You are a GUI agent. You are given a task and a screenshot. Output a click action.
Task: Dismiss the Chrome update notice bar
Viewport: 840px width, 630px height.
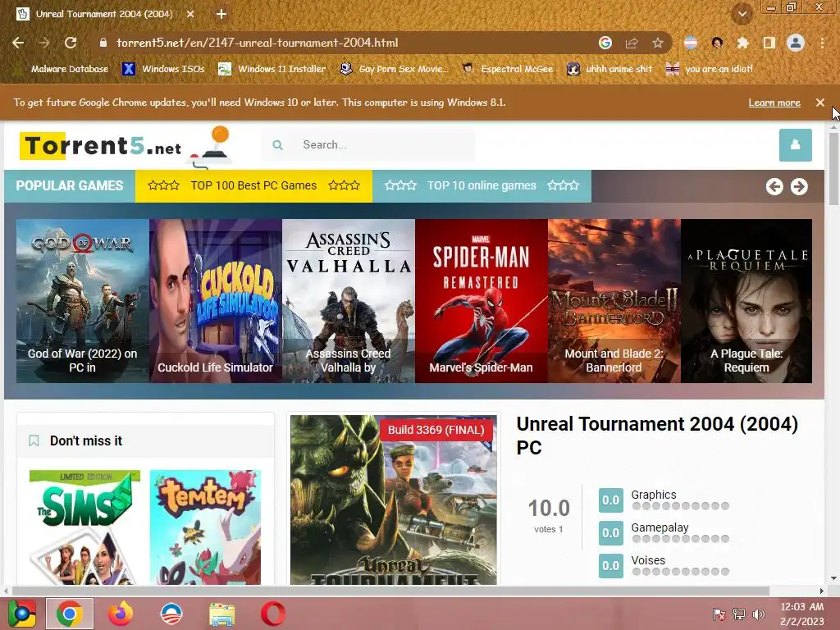tap(820, 103)
